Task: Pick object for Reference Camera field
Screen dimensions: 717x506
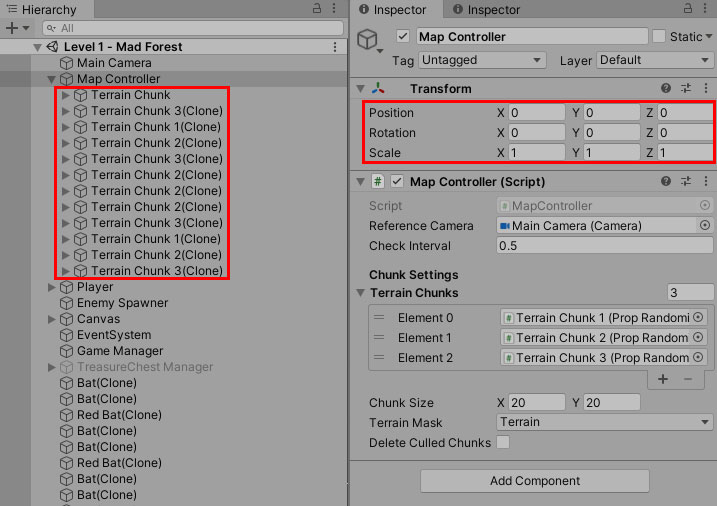Action: [x=704, y=226]
